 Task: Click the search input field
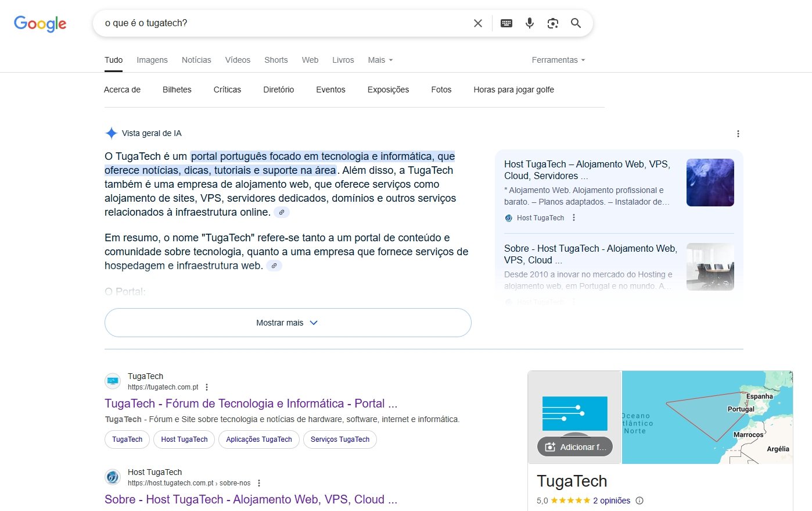(x=285, y=23)
